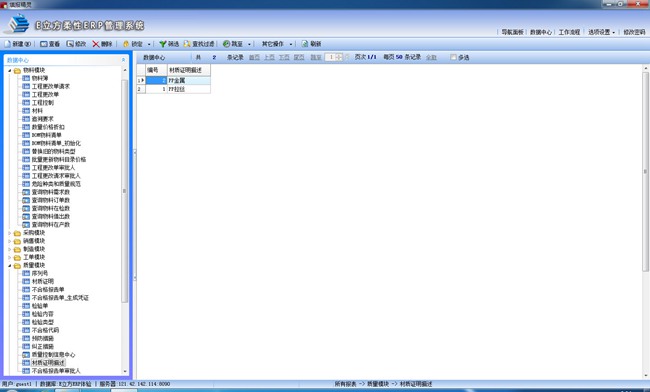This screenshot has height=392, width=650.
Task: Select the 检验单 item in the tree
Action: (40, 306)
